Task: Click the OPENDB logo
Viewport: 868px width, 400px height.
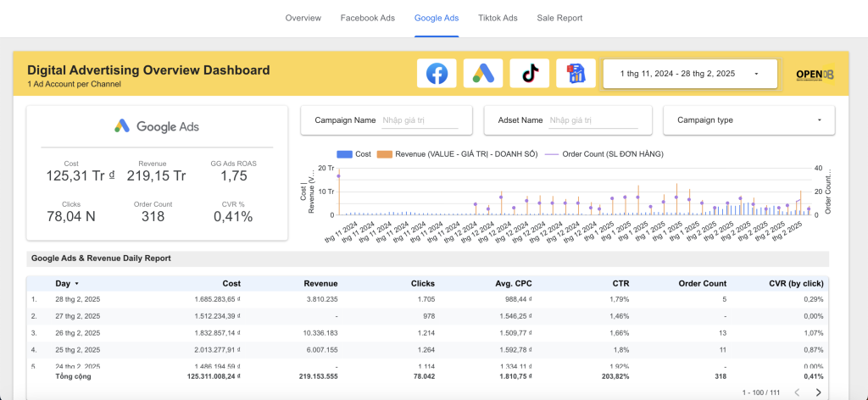Action: 815,75
